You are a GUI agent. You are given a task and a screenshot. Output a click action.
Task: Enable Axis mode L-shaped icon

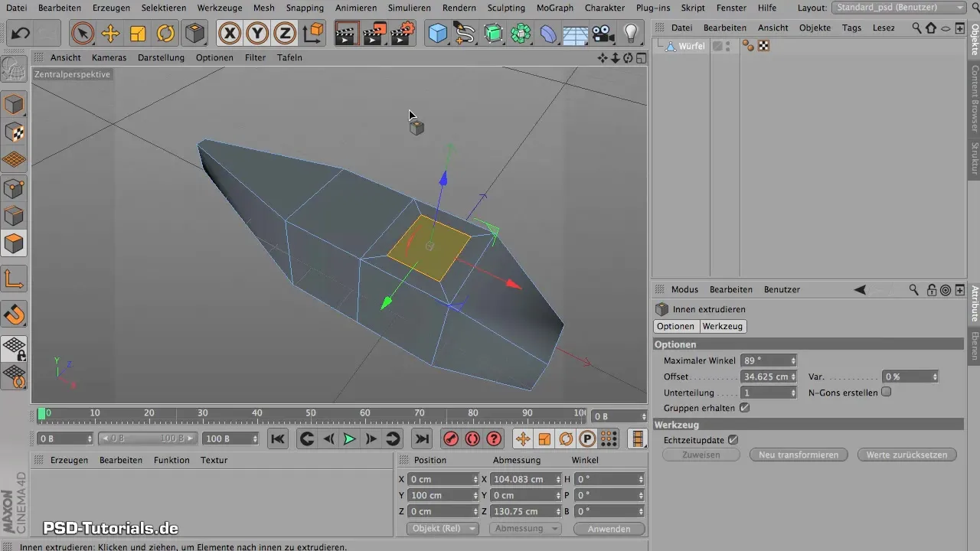15,279
